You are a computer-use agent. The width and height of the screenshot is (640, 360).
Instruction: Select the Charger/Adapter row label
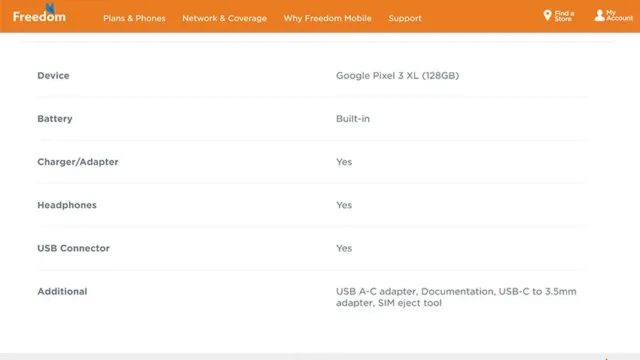coord(78,162)
